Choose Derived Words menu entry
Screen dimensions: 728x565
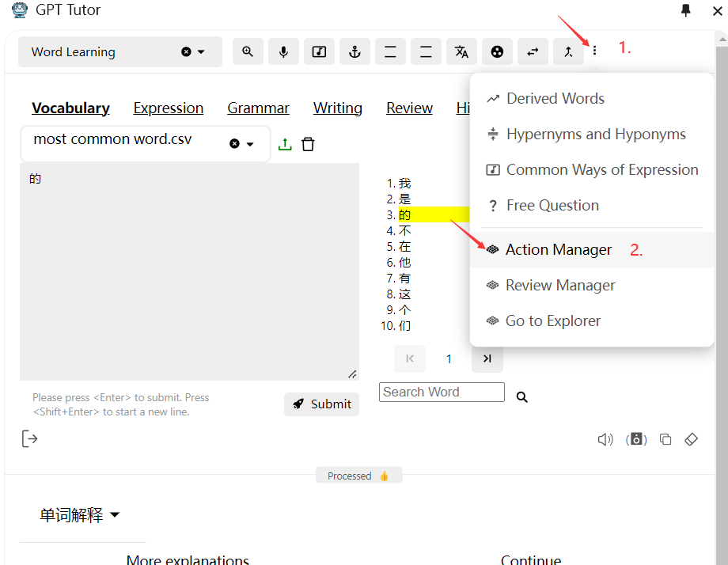555,99
